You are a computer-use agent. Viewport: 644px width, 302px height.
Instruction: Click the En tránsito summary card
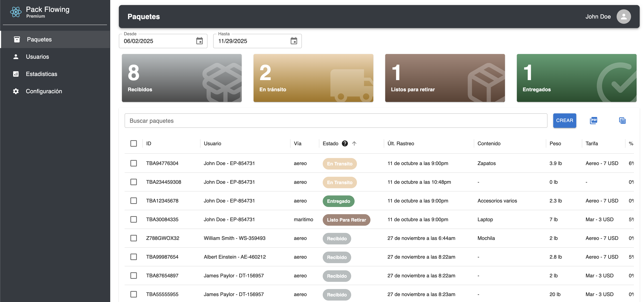(x=313, y=78)
